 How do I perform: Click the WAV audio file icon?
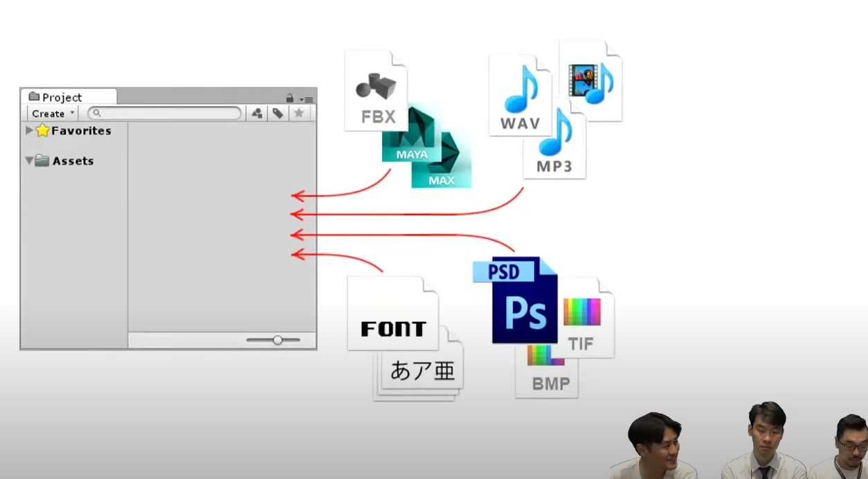[x=519, y=96]
